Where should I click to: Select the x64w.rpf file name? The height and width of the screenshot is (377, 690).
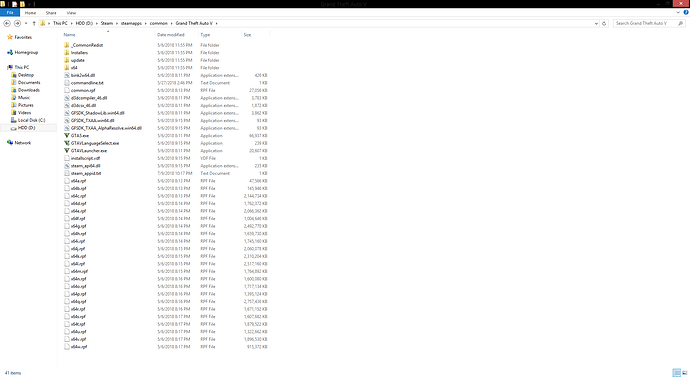79,347
